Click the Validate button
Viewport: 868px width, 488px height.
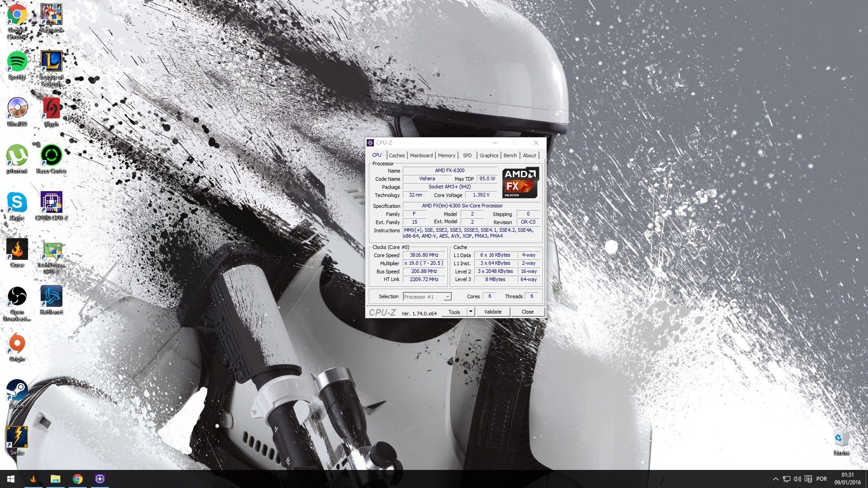493,312
